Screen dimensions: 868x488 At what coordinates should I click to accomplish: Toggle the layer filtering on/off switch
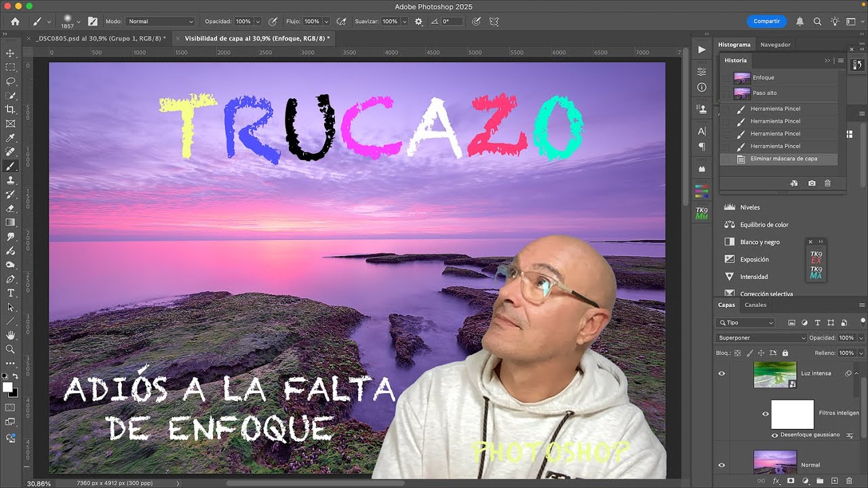point(863,321)
